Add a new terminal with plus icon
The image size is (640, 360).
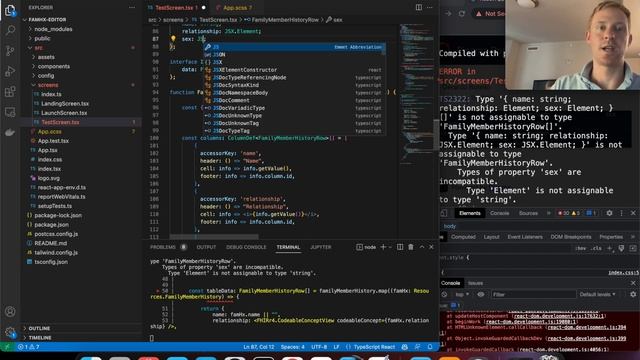point(383,247)
